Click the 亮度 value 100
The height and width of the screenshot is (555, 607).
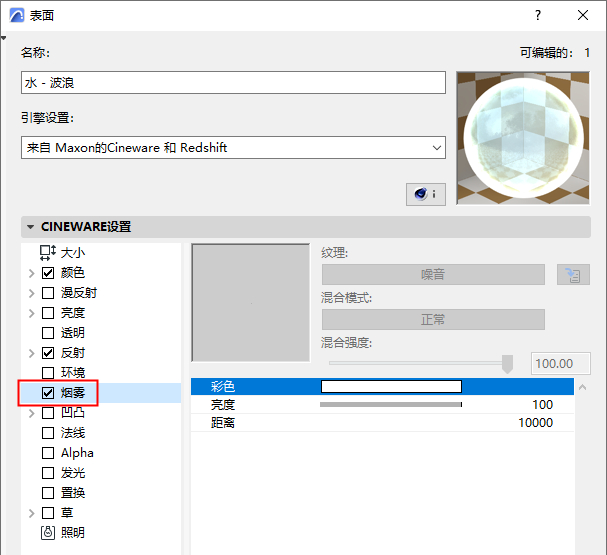tap(542, 405)
